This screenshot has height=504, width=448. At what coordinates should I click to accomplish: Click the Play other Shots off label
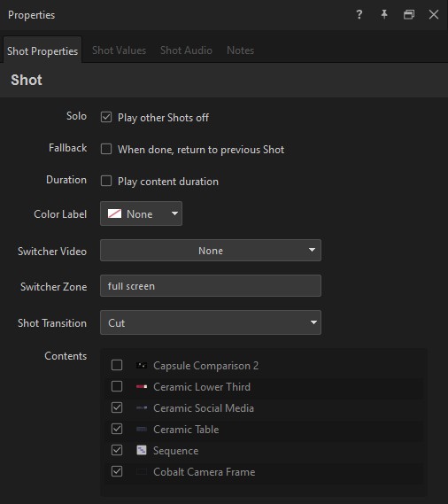[163, 118]
